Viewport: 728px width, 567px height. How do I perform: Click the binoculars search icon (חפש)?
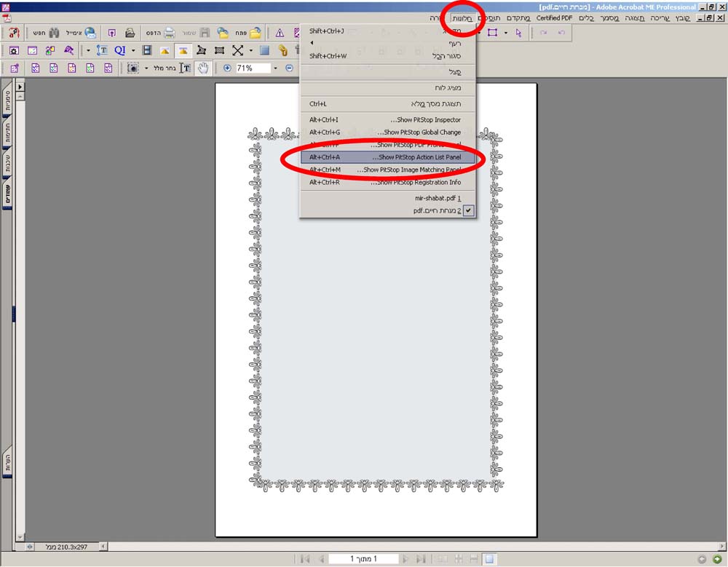(x=55, y=33)
